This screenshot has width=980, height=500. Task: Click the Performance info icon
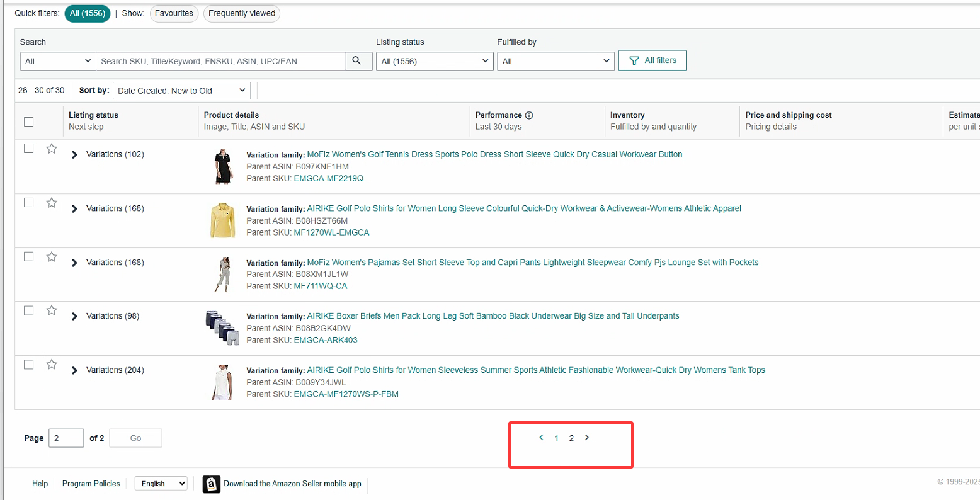(x=529, y=115)
